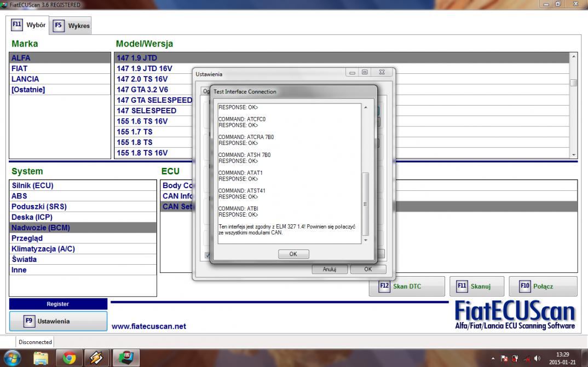Image resolution: width=588 pixels, height=367 pixels.
Task: Confirm Test Interface Connection with OK
Action: (x=293, y=254)
